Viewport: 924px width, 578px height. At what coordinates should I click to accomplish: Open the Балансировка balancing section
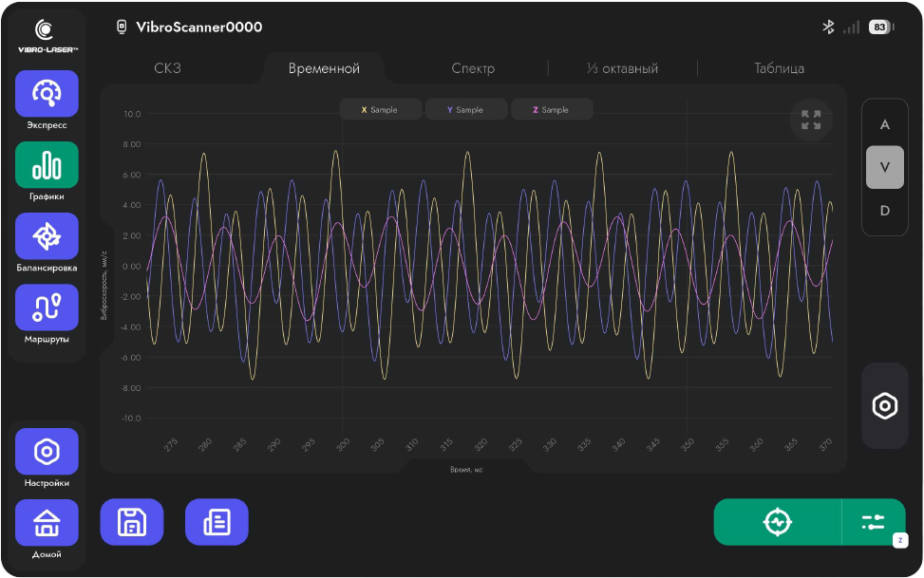click(47, 236)
